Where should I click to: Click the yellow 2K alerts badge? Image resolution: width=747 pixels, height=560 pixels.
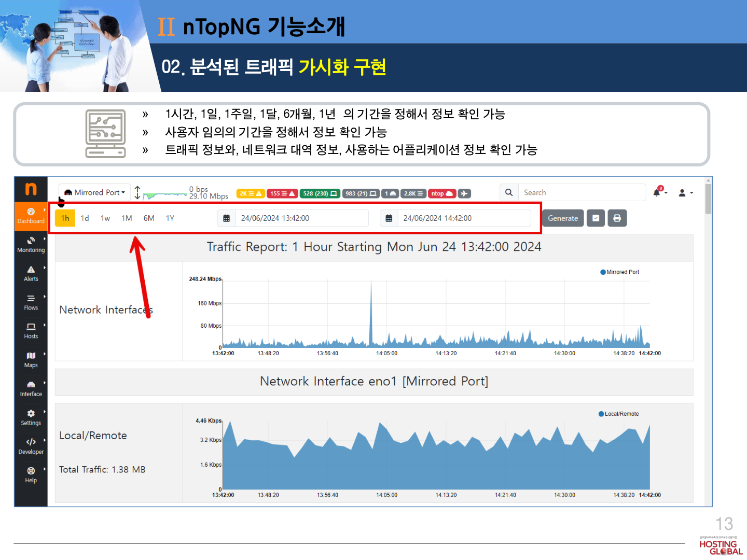click(251, 193)
